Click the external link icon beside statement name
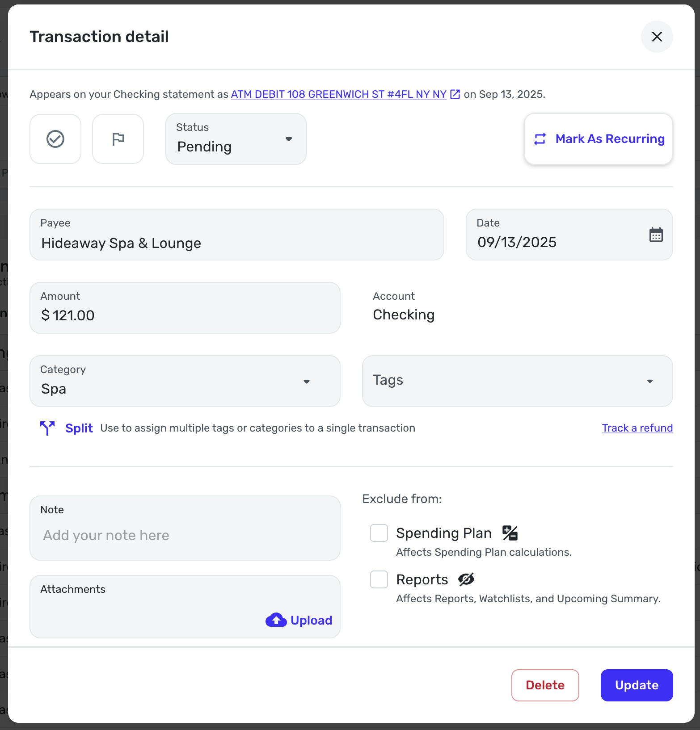The width and height of the screenshot is (700, 730). [455, 94]
